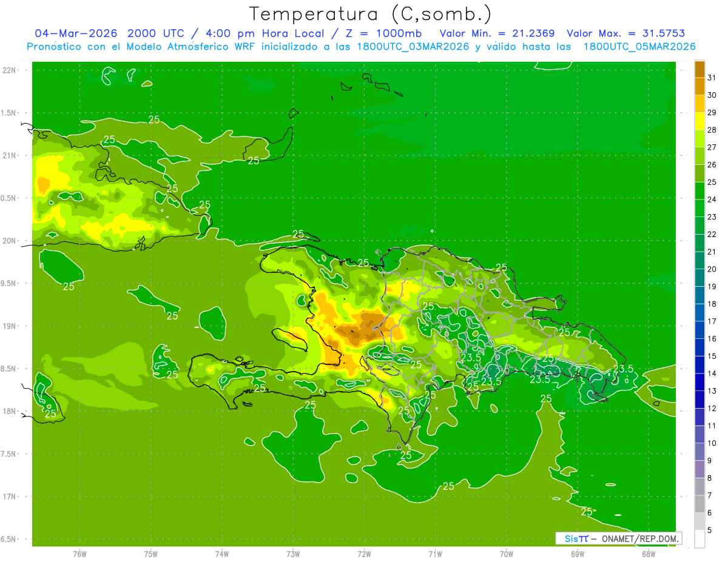The width and height of the screenshot is (728, 562).
Task: Click '4:00 pm Hora Local' text
Action: [265, 33]
